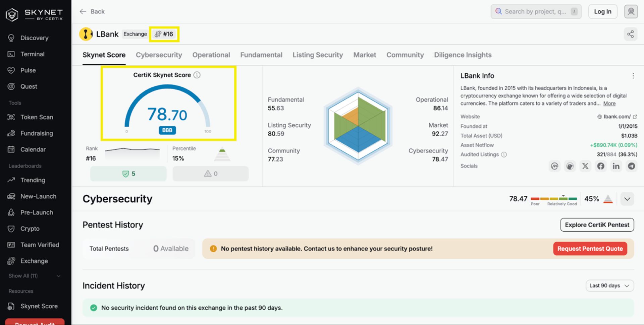Click the share icon at top right
Image resolution: width=644 pixels, height=325 pixels.
630,34
